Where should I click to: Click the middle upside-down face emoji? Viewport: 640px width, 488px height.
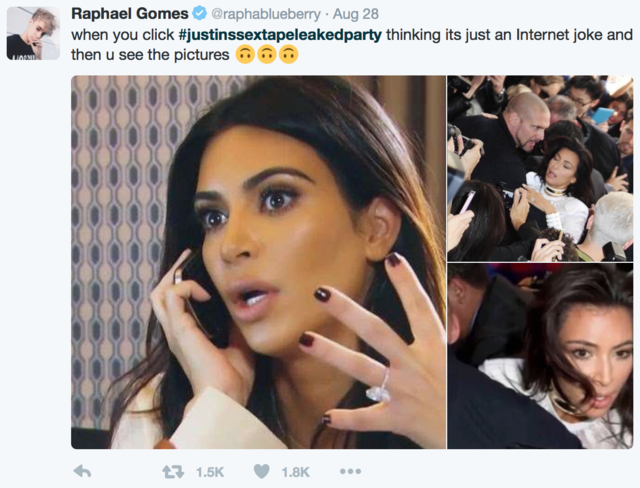point(267,54)
